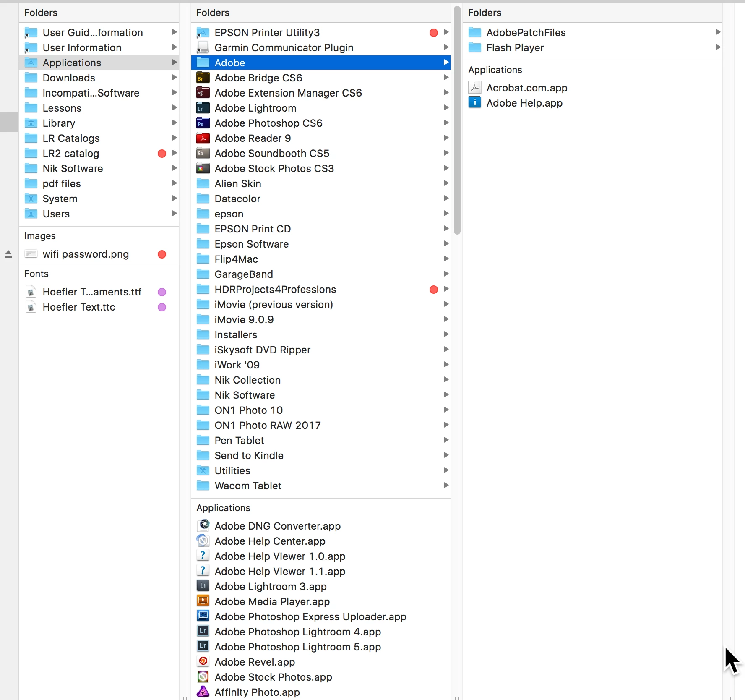Open the Pen Tablet folder
Screen dimensions: 745x700
[x=321, y=440]
